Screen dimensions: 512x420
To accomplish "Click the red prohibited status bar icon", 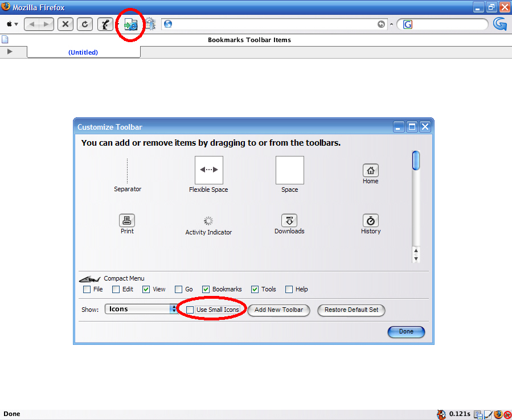I will click(507, 415).
